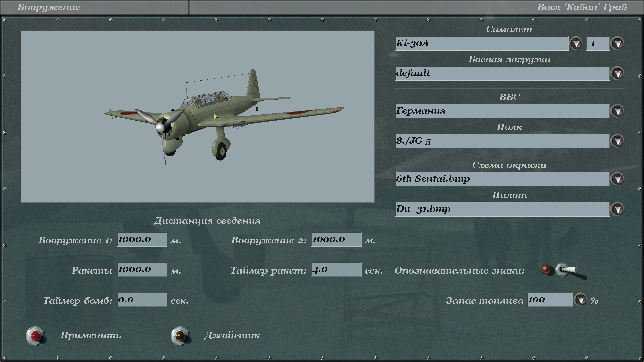Click the Вася 'Кабан' Граб pilot header

582,7
